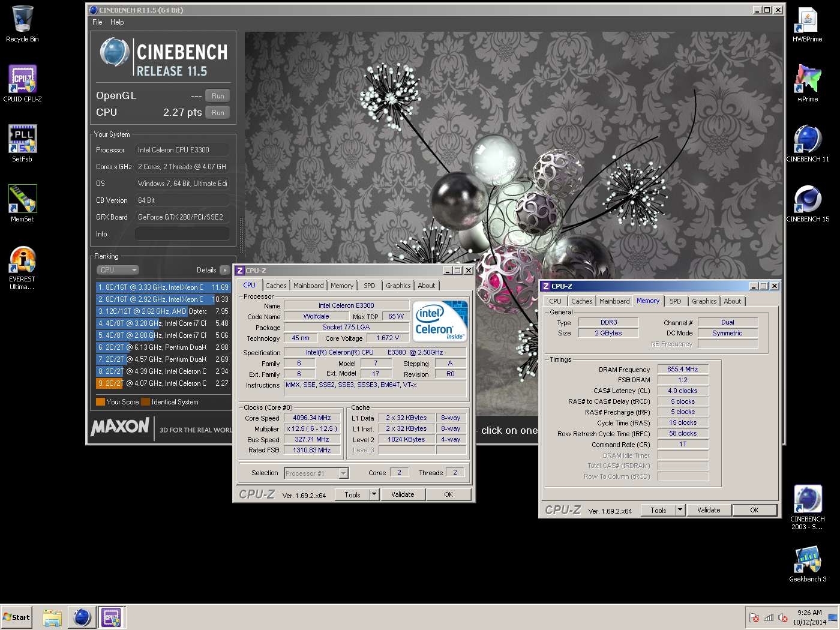Image resolution: width=840 pixels, height=630 pixels.
Task: Open Geekbench 3 desktop shortcut
Action: coord(808,564)
